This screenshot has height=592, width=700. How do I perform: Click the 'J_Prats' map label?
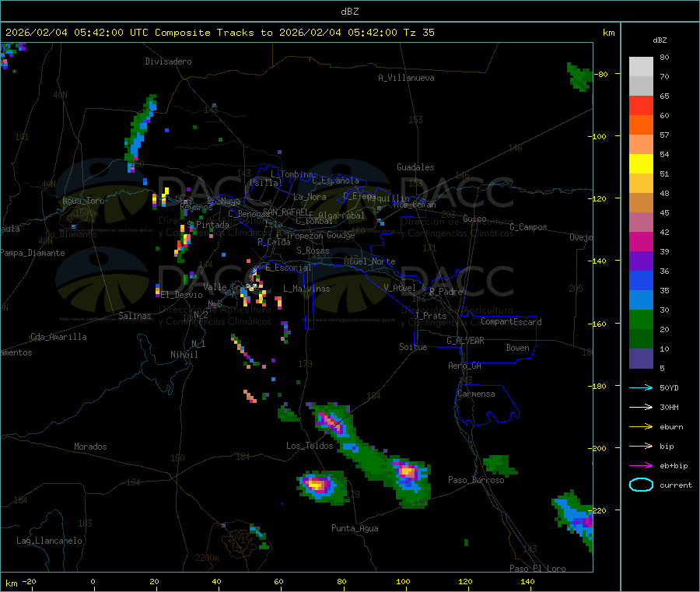(430, 316)
